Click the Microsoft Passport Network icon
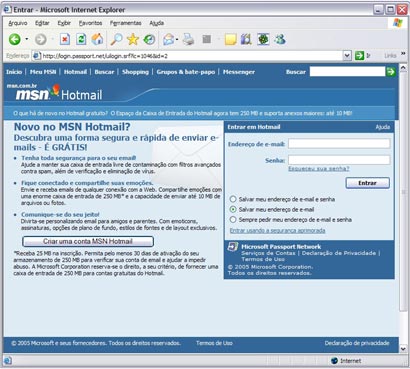This screenshot has height=369, width=410. 232,247
